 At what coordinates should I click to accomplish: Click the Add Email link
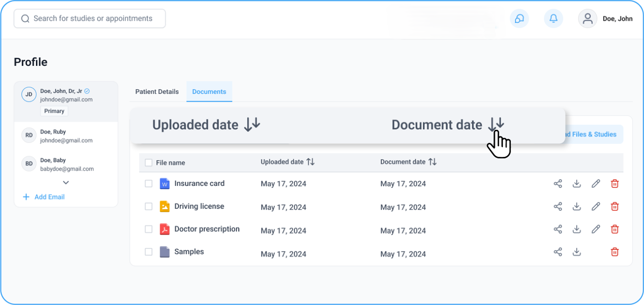49,197
